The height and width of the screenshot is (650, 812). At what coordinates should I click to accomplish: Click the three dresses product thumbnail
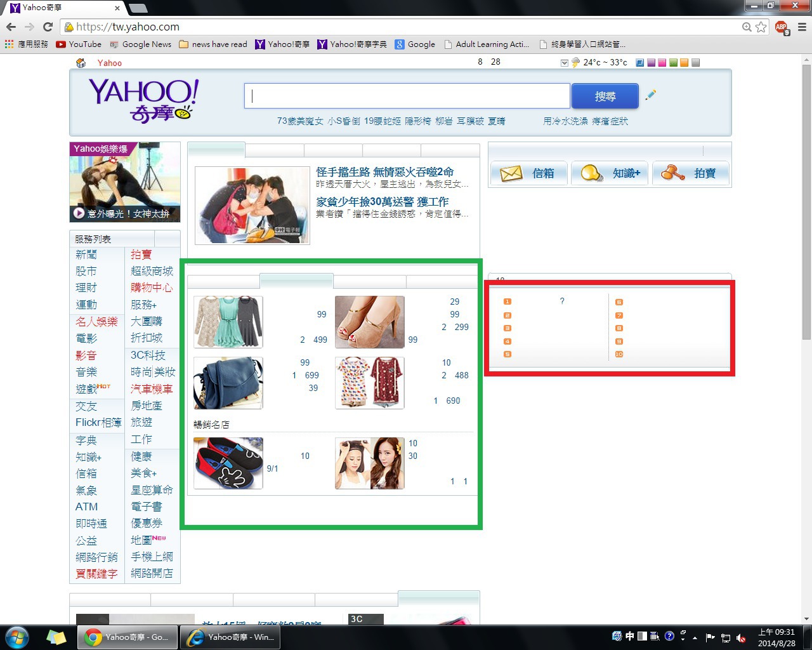(x=228, y=322)
